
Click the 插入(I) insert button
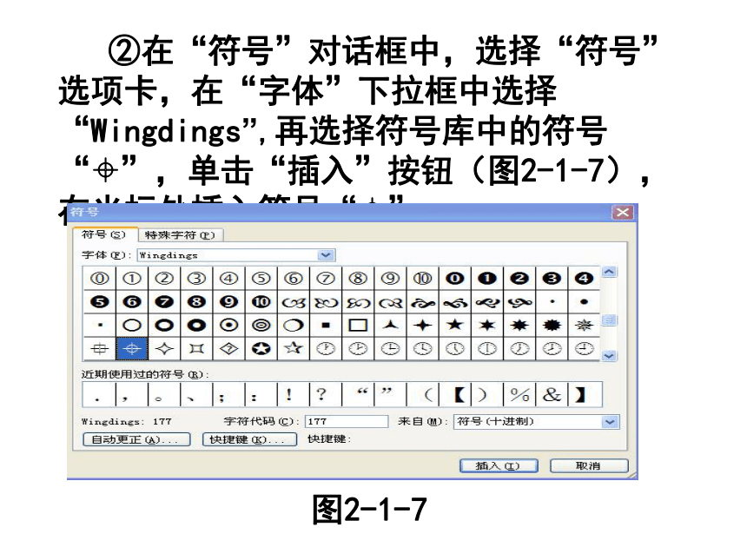pos(499,465)
